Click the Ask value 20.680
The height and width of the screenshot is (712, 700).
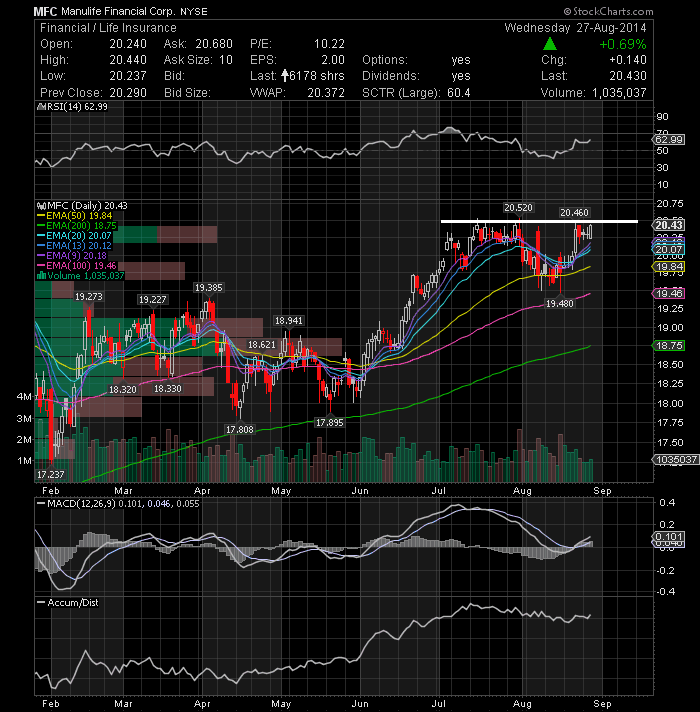click(x=214, y=44)
